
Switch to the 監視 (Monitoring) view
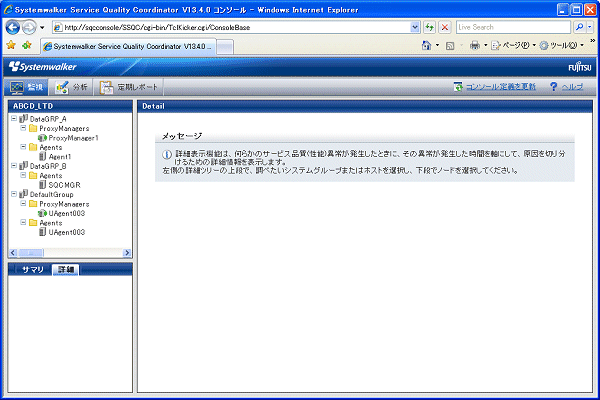pos(26,87)
